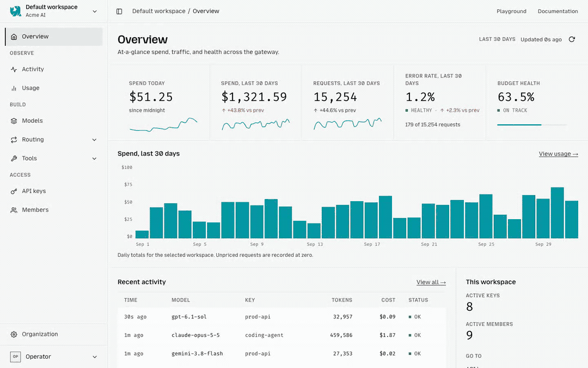Click the $0.02 cost cell

388,353
